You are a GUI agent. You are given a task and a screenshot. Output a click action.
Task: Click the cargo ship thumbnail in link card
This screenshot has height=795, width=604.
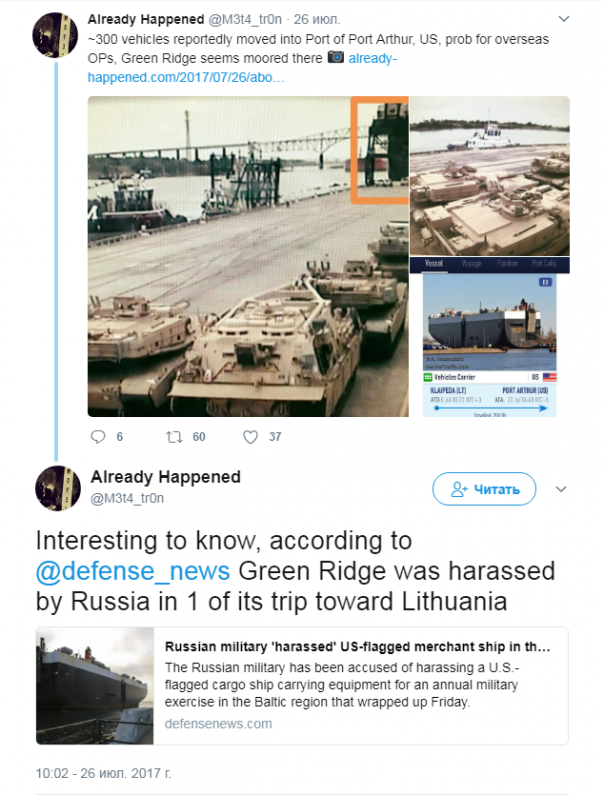pyautogui.click(x=95, y=686)
